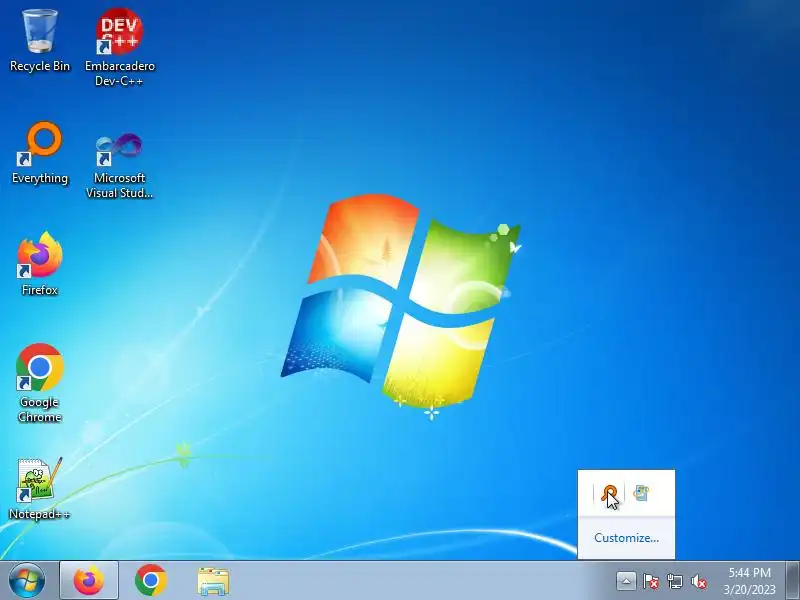Open Firefox from the taskbar
The height and width of the screenshot is (600, 800).
[89, 581]
